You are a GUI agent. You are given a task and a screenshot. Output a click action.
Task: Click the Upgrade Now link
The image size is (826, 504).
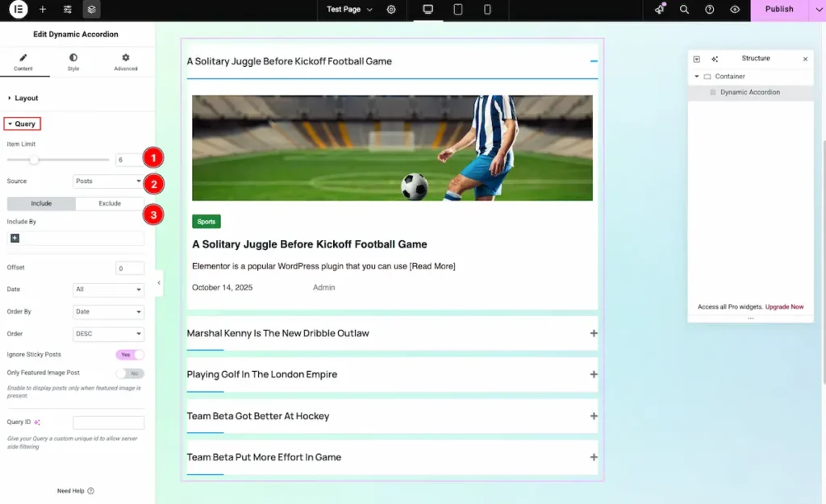[x=784, y=307]
